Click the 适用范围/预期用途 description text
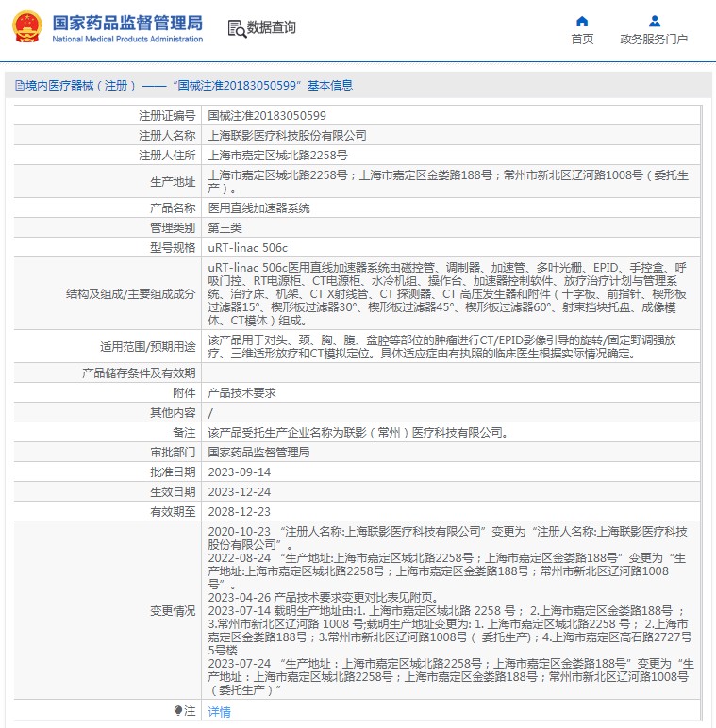This screenshot has height=728, width=716. pos(441,347)
